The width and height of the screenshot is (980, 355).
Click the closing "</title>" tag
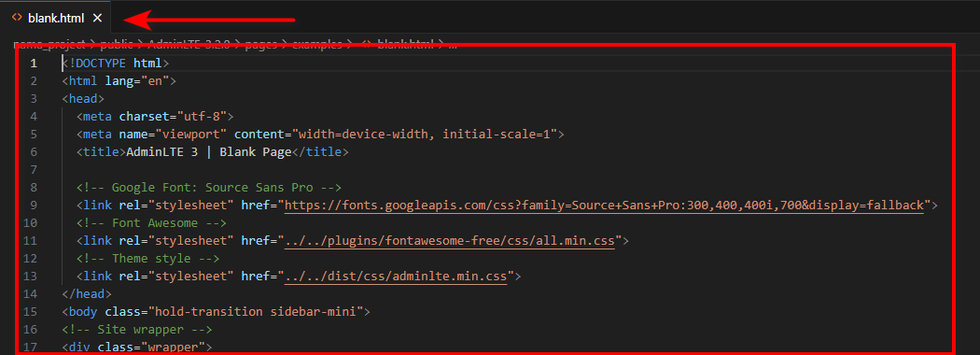pyautogui.click(x=321, y=151)
